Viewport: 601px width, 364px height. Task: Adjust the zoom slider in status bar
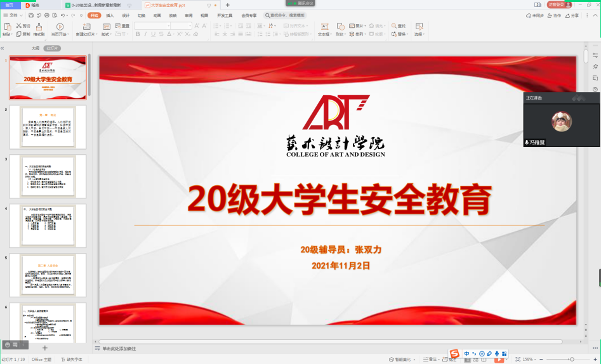tap(568, 360)
